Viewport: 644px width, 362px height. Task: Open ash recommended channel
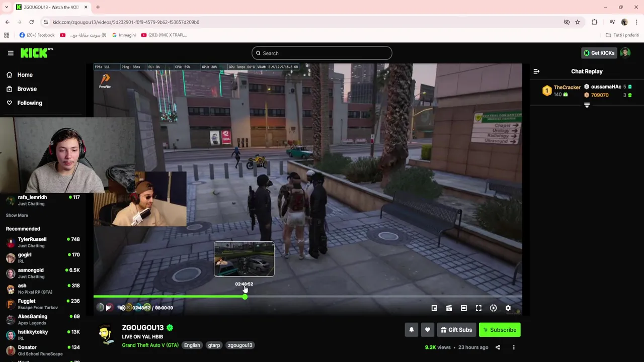(x=43, y=289)
